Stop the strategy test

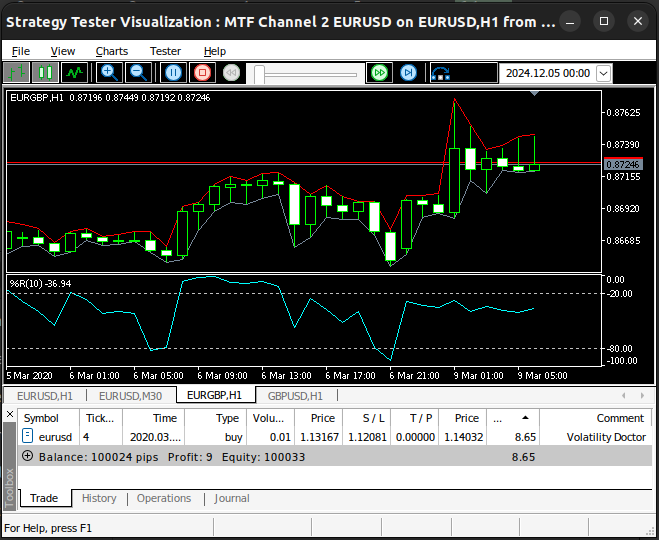coord(203,73)
